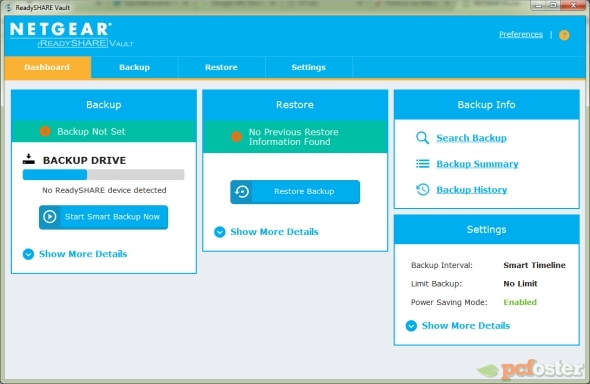Click the Smart Timeline backup interval value
The width and height of the screenshot is (590, 384).
click(x=534, y=265)
